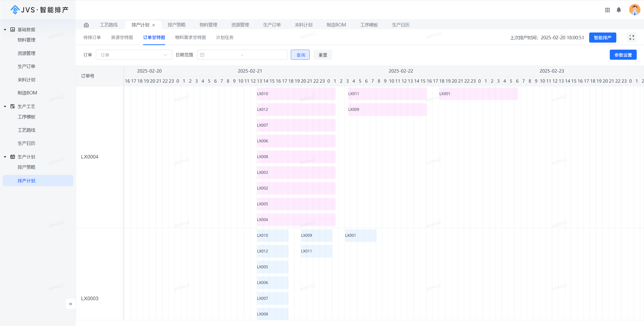Select pink LX011 Gantt bar in LX0004
This screenshot has width=644, height=326.
[x=387, y=94]
